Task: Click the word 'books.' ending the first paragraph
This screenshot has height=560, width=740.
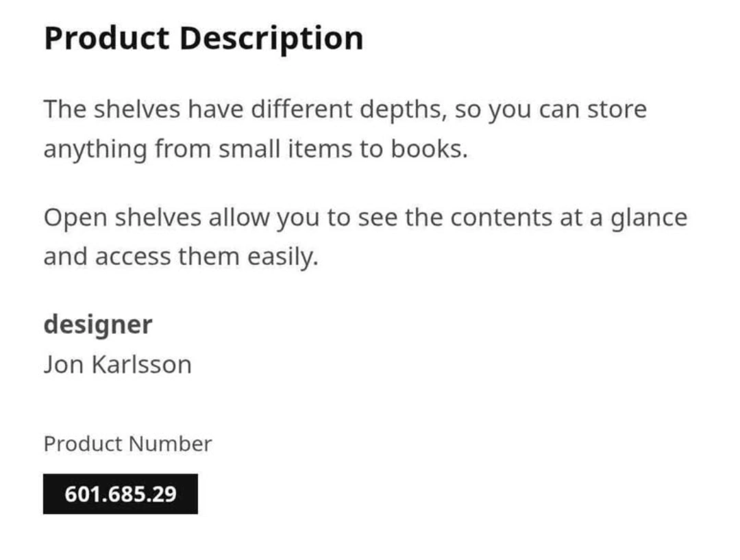Action: [x=429, y=149]
